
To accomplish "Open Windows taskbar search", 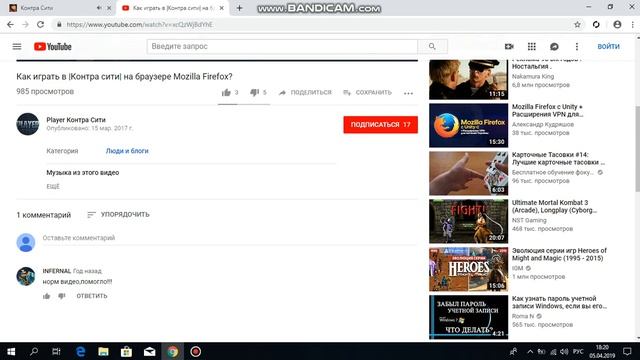I will pos(34,351).
